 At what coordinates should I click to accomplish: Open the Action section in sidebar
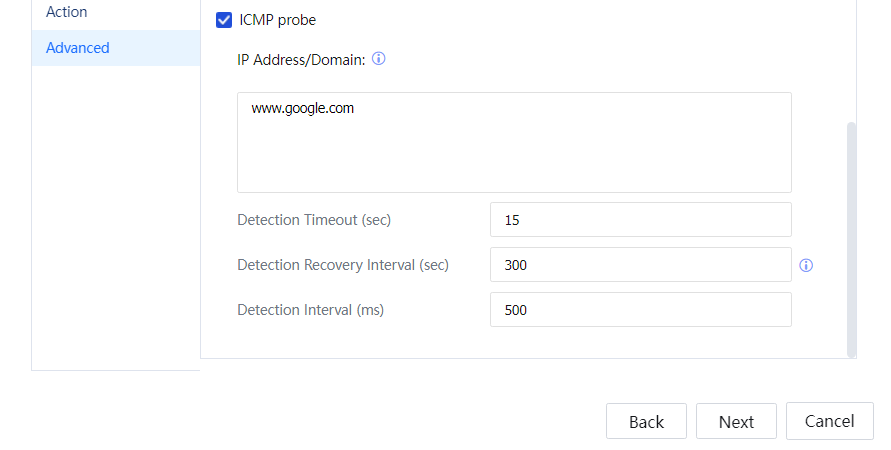click(x=67, y=12)
